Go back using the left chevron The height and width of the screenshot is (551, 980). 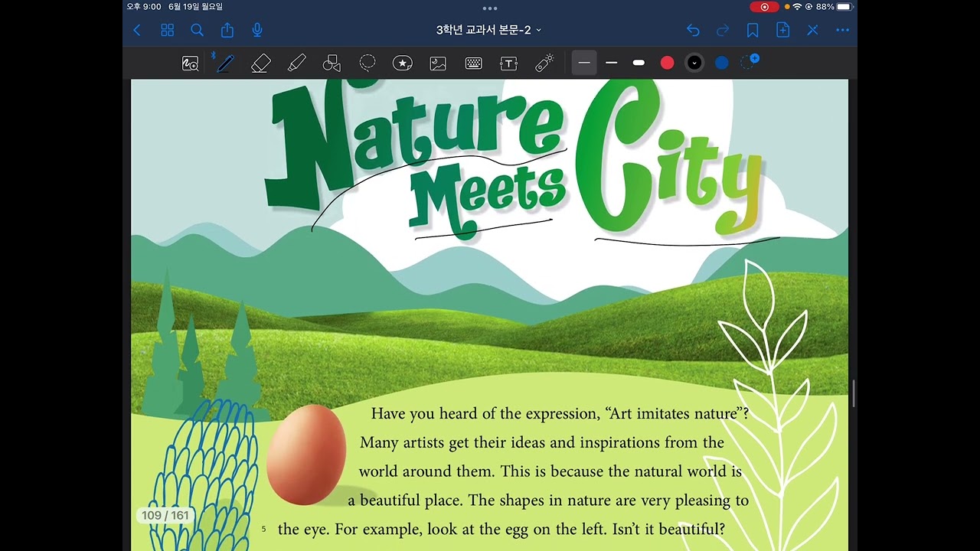point(137,30)
